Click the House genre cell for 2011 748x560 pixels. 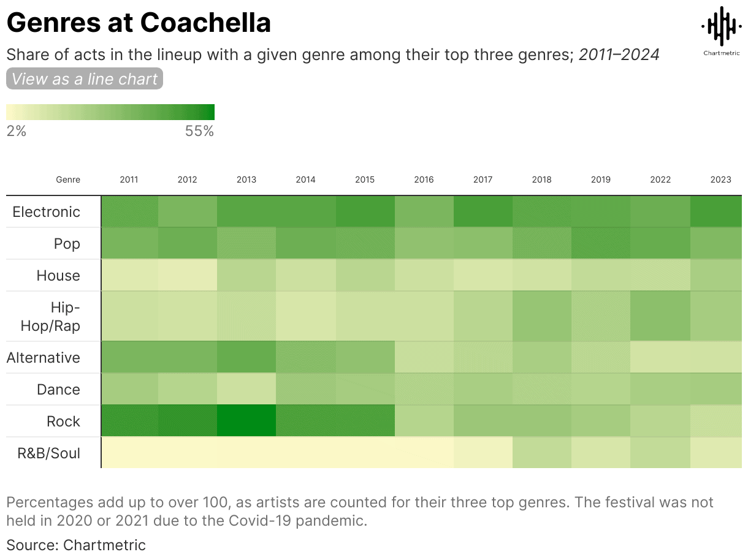129,275
